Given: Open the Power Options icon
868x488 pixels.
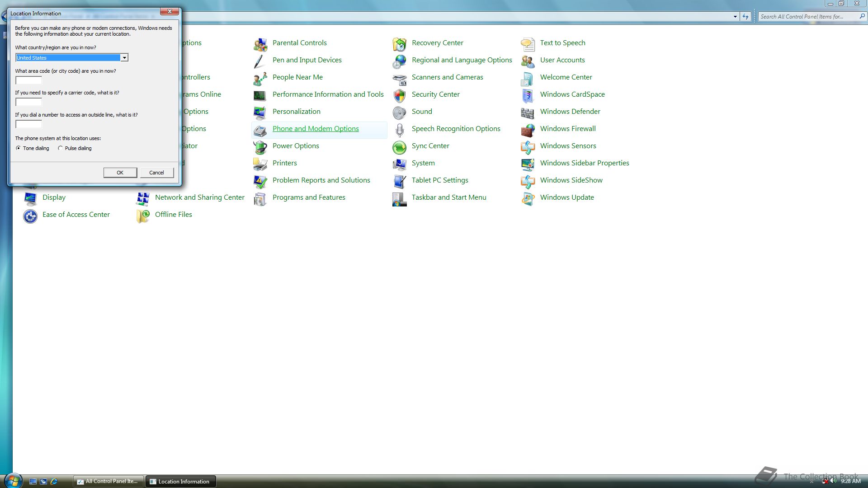Looking at the screenshot, I should [260, 147].
